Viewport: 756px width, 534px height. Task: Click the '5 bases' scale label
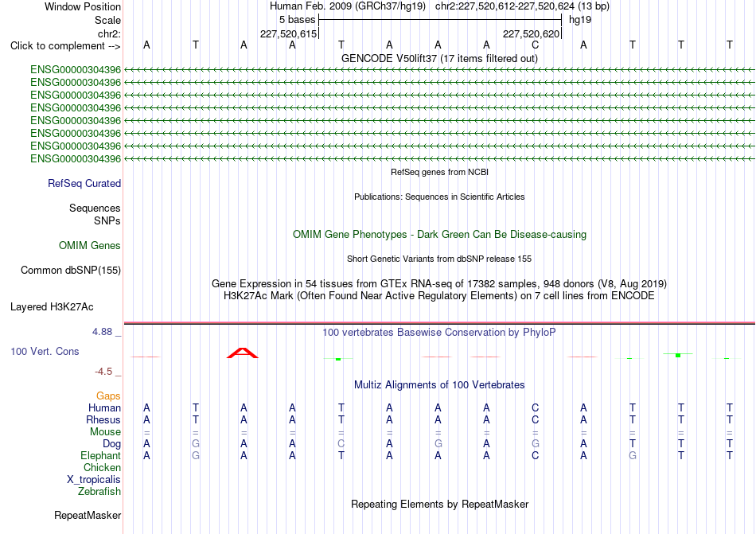(297, 20)
